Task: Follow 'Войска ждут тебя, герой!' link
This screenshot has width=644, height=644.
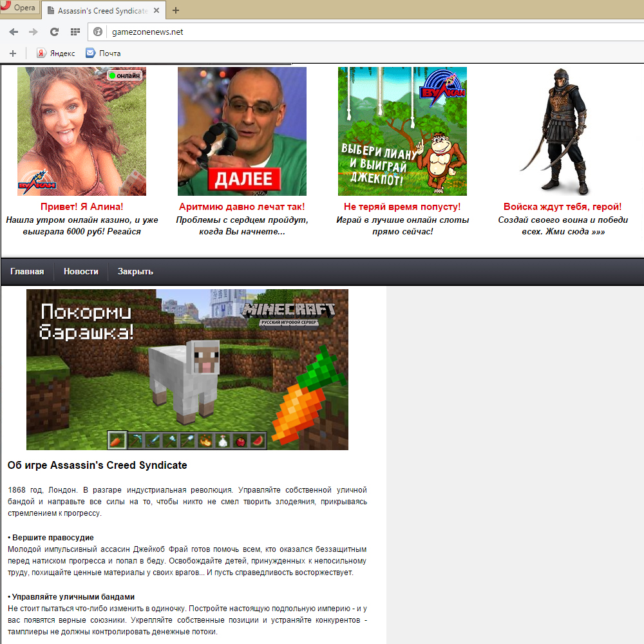Action: tap(563, 207)
